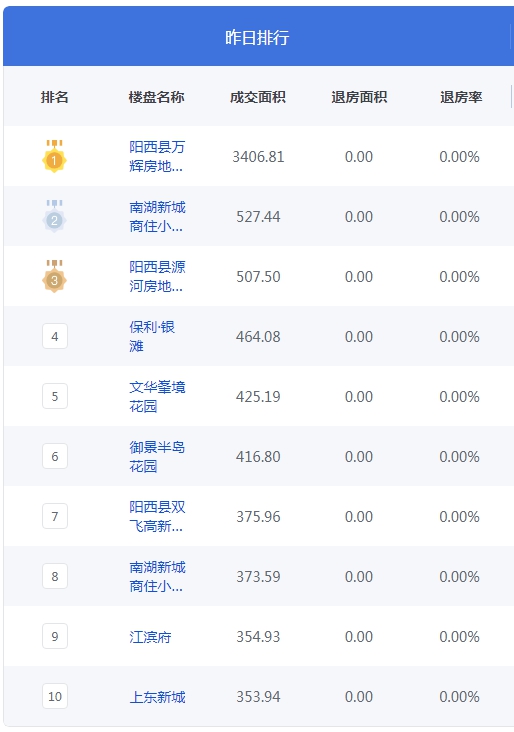The width and height of the screenshot is (514, 732).
Task: Click the bronze rank 3 medal icon
Action: (x=54, y=276)
